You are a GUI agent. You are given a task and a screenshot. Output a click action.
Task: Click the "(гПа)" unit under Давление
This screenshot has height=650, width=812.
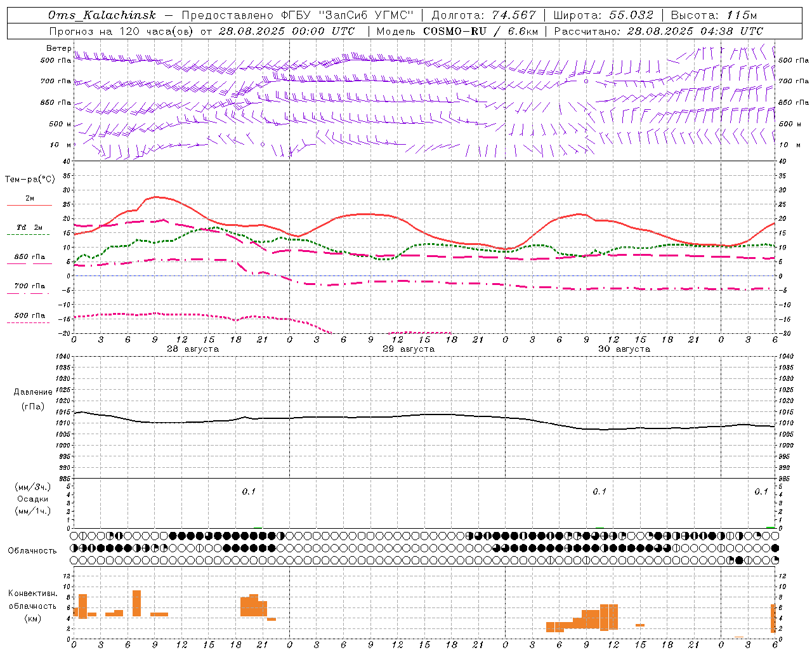pos(33,407)
